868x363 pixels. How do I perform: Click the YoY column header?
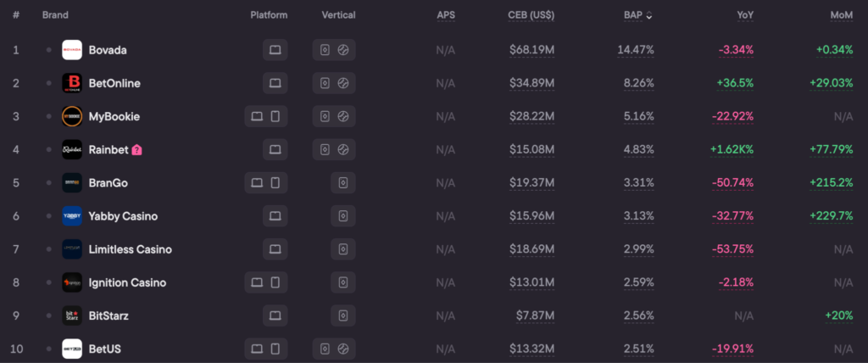745,15
